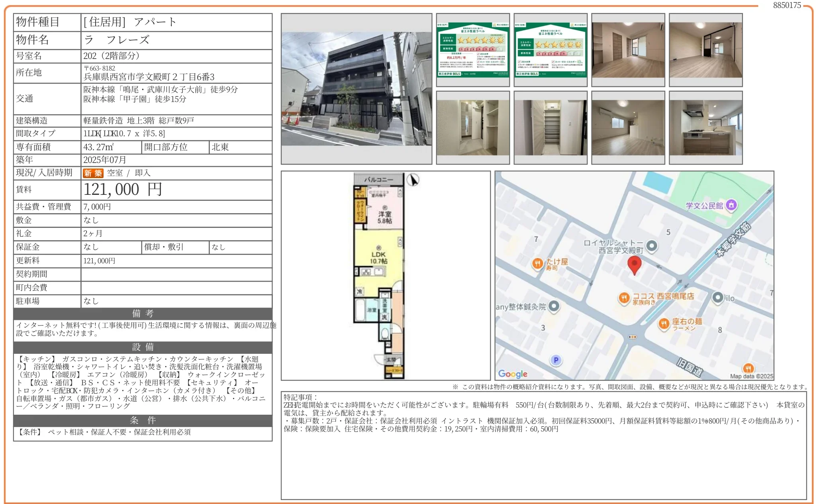Click たけ屋 sushi restaurant map icon

click(537, 263)
